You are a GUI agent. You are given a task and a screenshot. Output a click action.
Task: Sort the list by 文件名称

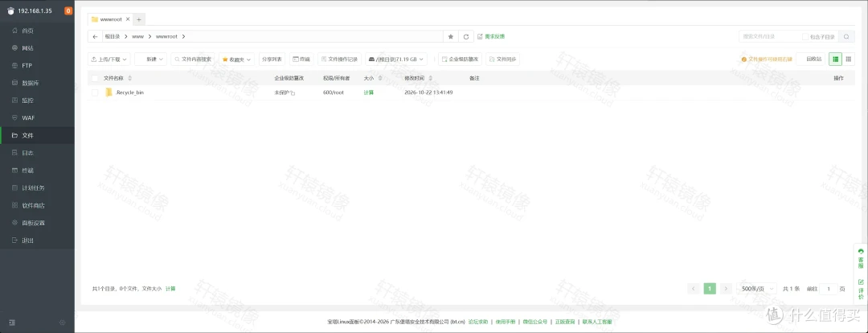point(117,78)
